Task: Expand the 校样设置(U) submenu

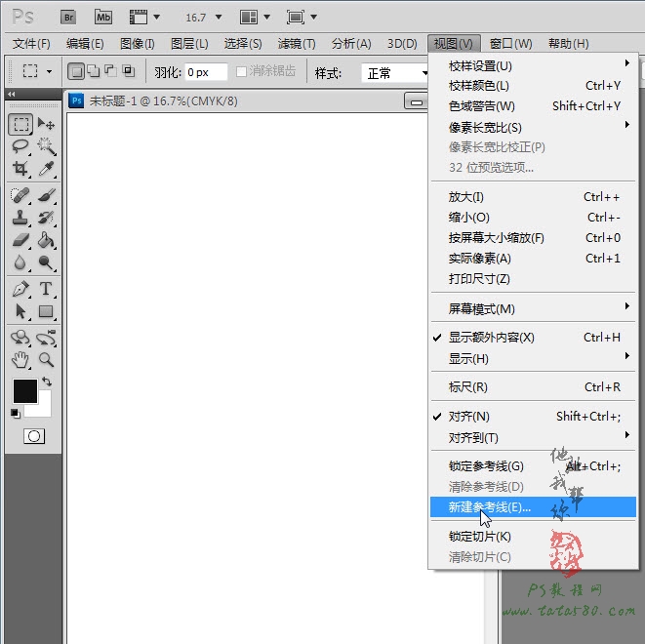Action: 533,65
